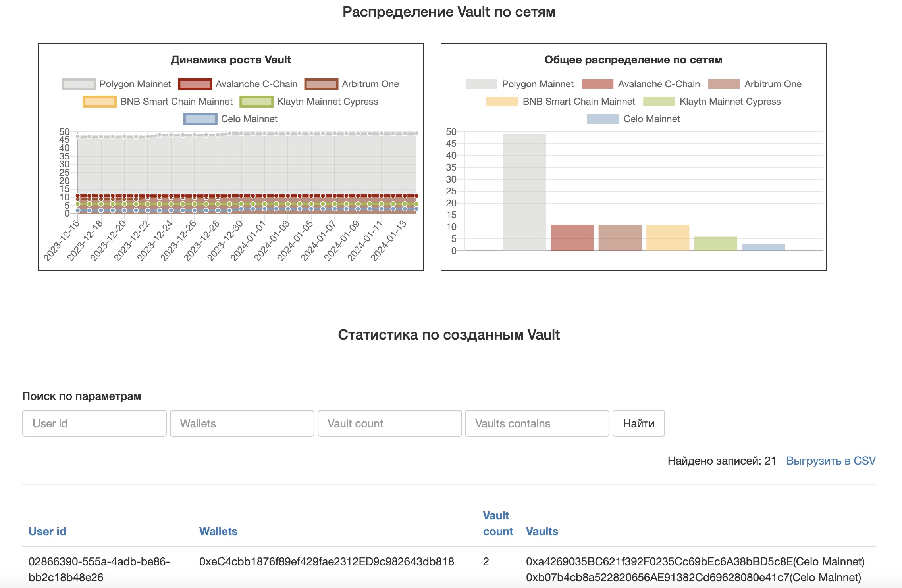
Task: Click the Polygon Mainnet bar in distribution chart
Action: coord(524,192)
